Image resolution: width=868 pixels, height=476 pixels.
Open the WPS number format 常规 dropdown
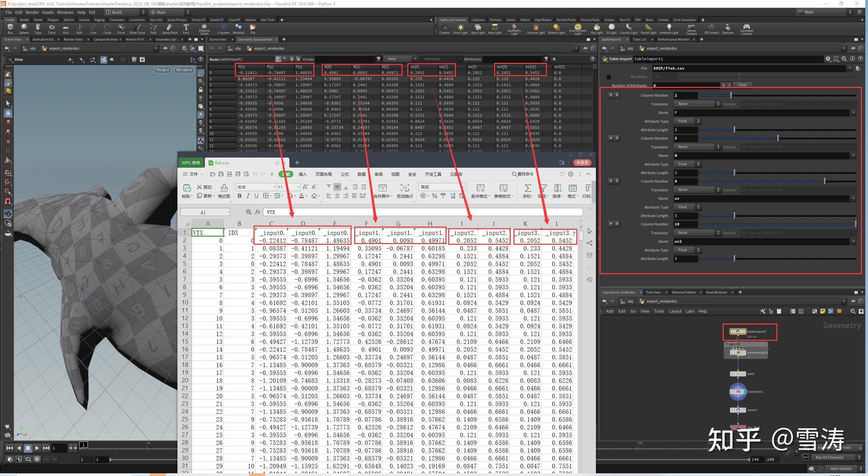(442, 187)
